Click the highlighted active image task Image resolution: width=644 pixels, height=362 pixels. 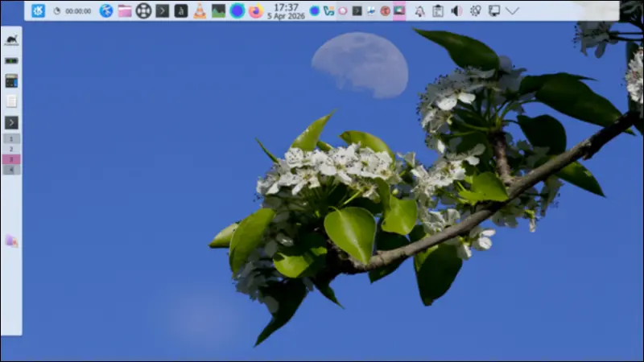coord(399,10)
